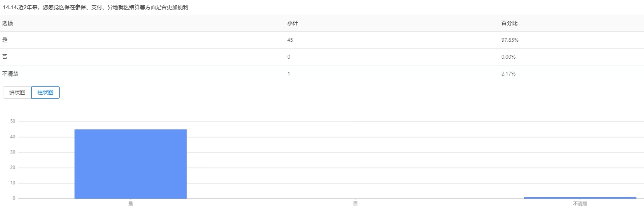This screenshot has height=216, width=644.
Task: Select the 柱状图 chart button
Action: pos(45,92)
